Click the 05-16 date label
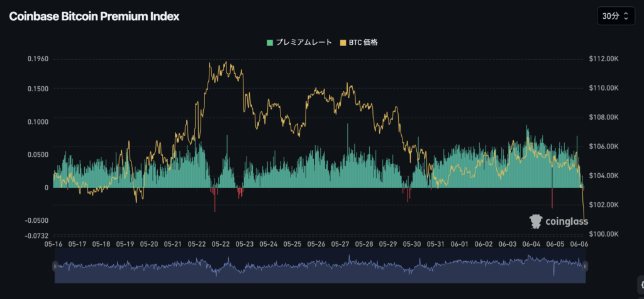The image size is (644, 299). click(53, 244)
